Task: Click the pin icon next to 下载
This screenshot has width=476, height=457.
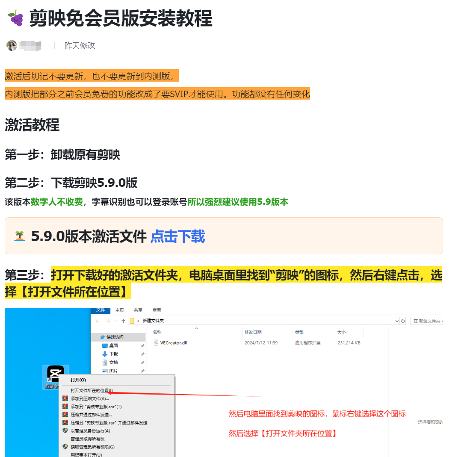Action: [x=143, y=354]
